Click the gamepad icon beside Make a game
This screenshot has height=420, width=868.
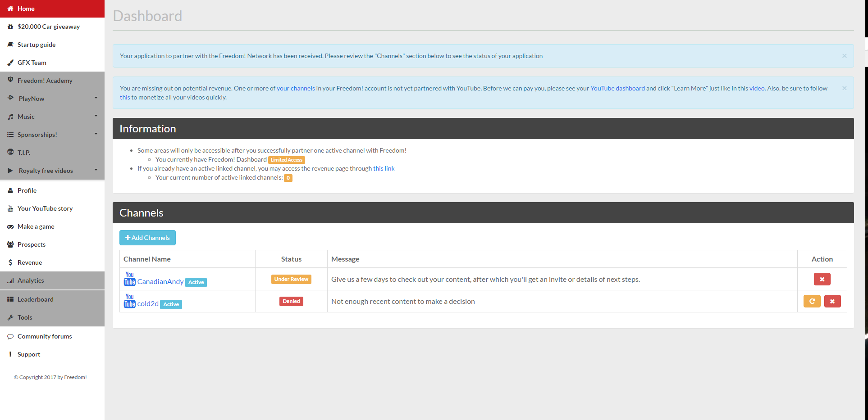[x=10, y=226]
